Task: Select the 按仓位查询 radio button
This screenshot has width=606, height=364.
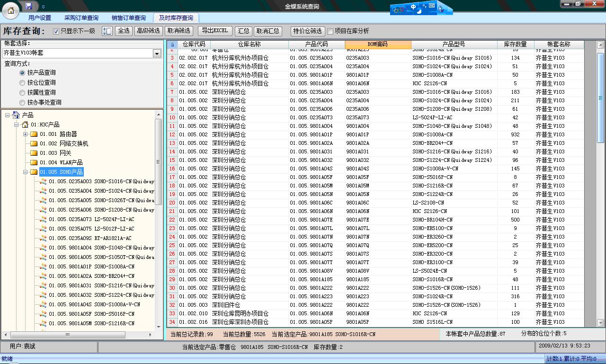Action: click(22, 83)
